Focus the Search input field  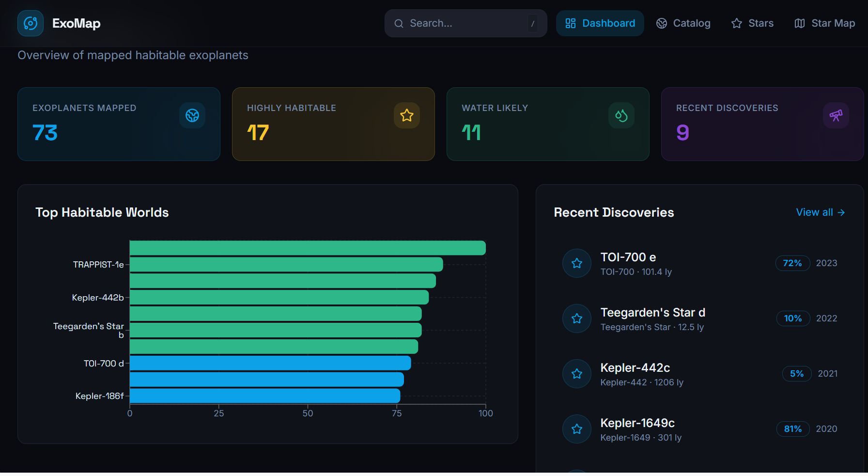466,23
